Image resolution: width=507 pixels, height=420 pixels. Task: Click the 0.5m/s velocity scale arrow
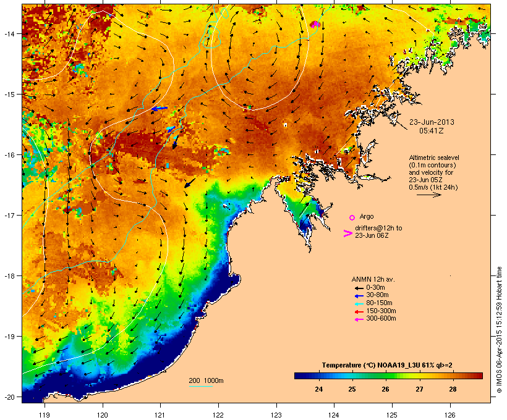point(428,195)
